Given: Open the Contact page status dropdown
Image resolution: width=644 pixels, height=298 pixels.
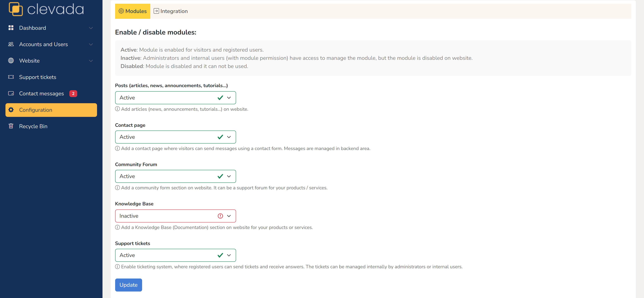Looking at the screenshot, I should 175,137.
